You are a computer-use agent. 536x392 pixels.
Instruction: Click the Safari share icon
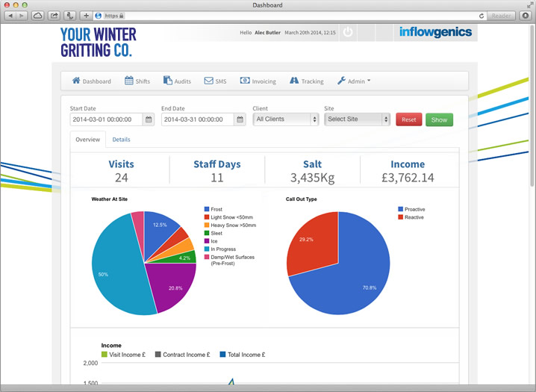pos(54,15)
